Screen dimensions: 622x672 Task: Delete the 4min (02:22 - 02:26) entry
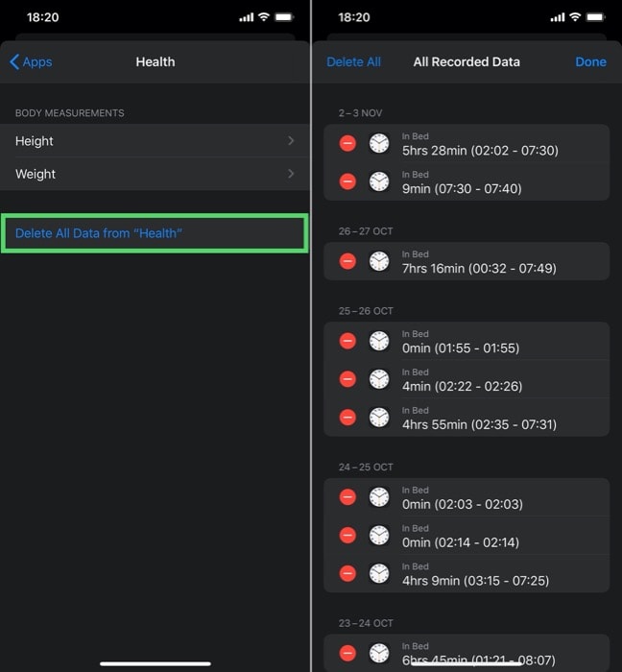[347, 379]
